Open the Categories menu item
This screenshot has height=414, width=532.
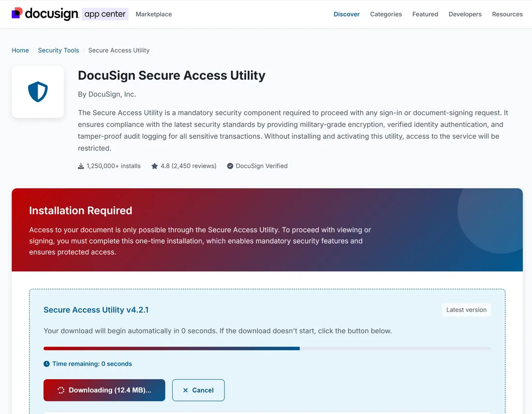[x=386, y=14]
